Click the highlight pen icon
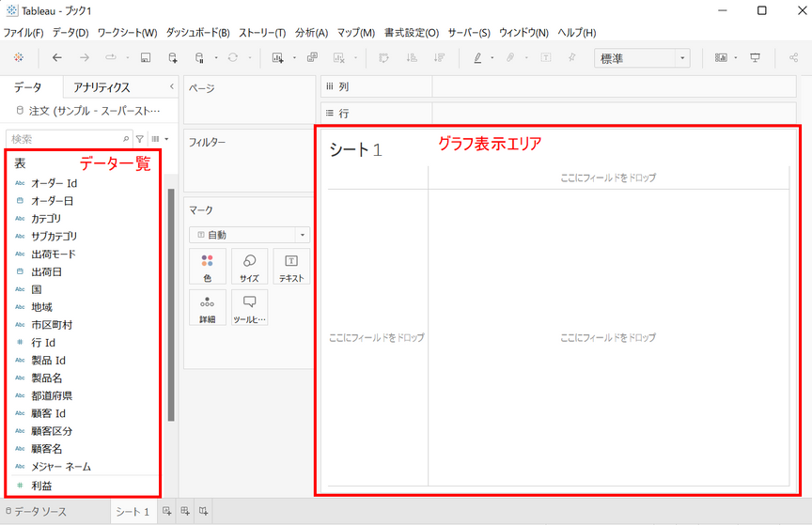Screen dimensions: 812x525 point(478,57)
